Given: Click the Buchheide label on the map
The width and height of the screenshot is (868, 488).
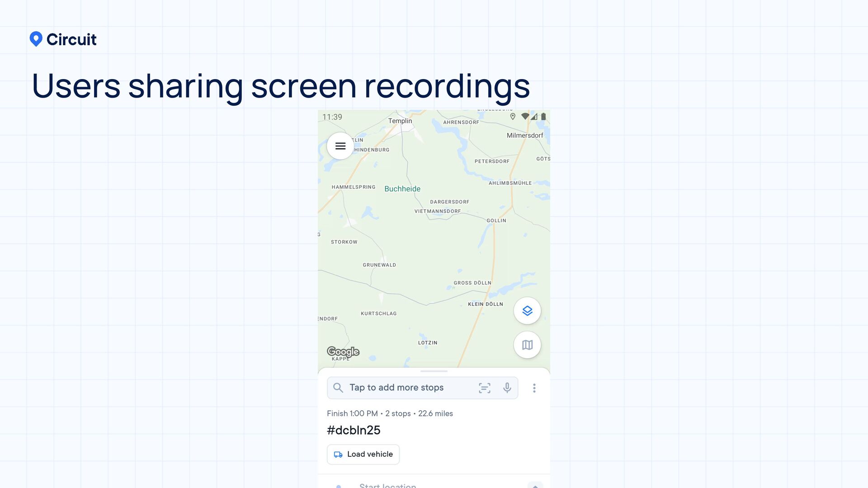Looking at the screenshot, I should point(402,189).
